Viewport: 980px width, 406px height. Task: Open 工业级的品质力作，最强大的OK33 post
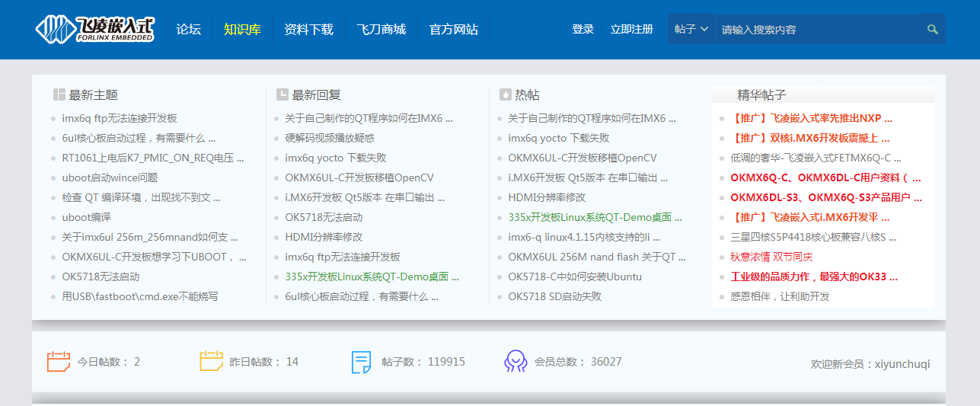[814, 277]
